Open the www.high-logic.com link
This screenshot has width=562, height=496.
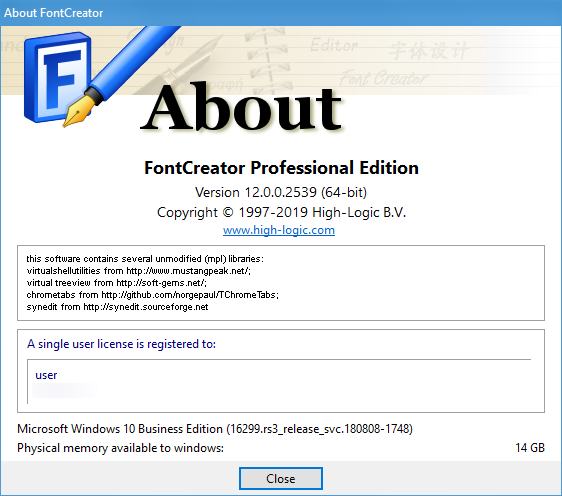279,230
